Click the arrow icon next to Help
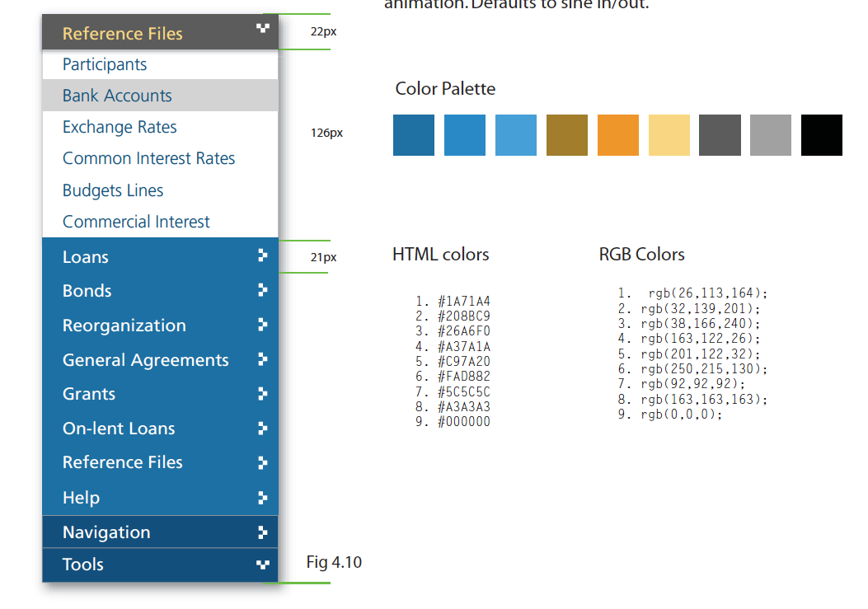 [263, 498]
